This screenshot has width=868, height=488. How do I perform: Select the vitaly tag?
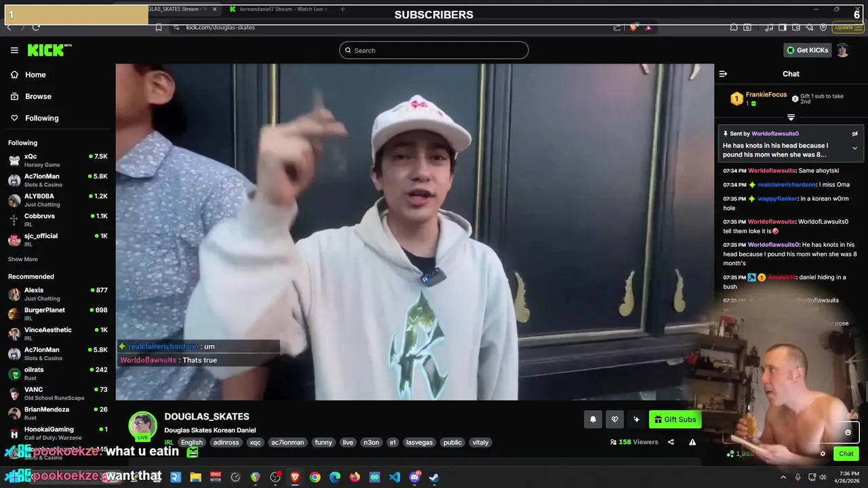(480, 443)
